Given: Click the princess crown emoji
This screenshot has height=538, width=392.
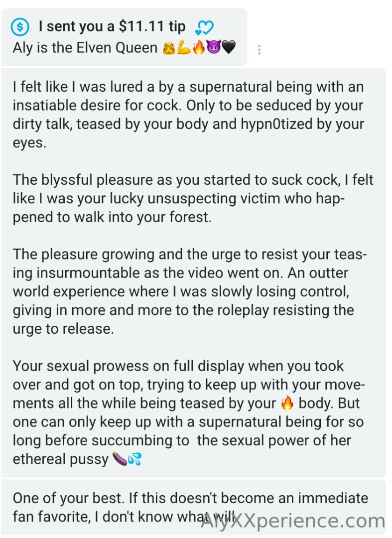Looking at the screenshot, I should tap(168, 49).
